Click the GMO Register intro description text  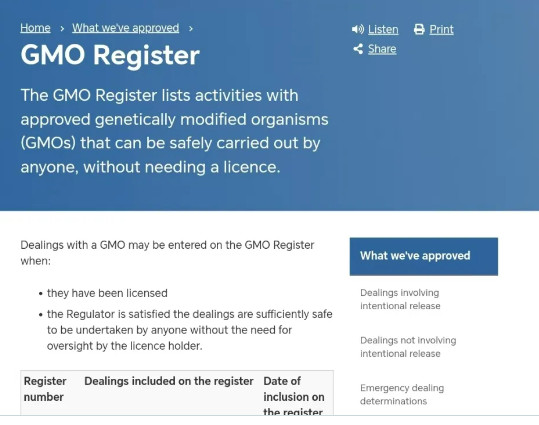pyautogui.click(x=175, y=131)
